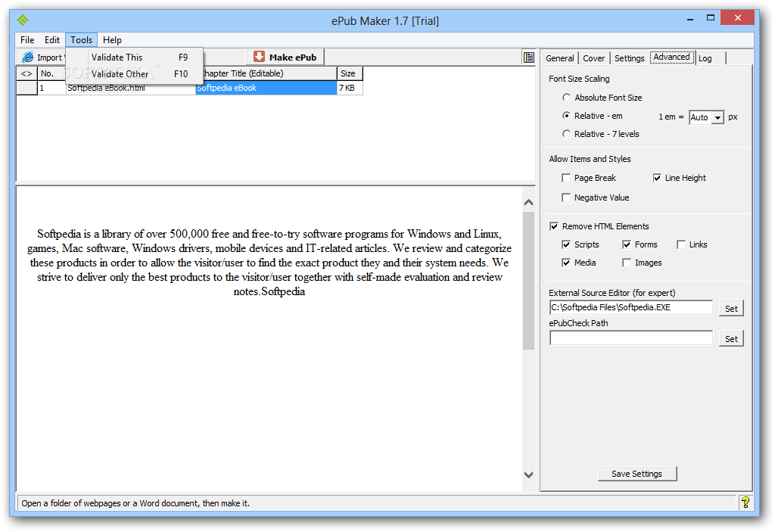Enable the Page Break checkbox

566,178
